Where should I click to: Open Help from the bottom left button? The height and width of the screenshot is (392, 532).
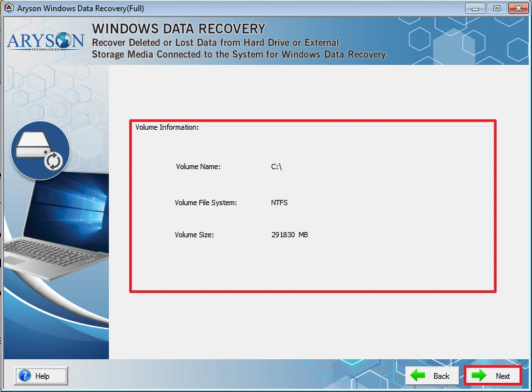pyautogui.click(x=39, y=376)
